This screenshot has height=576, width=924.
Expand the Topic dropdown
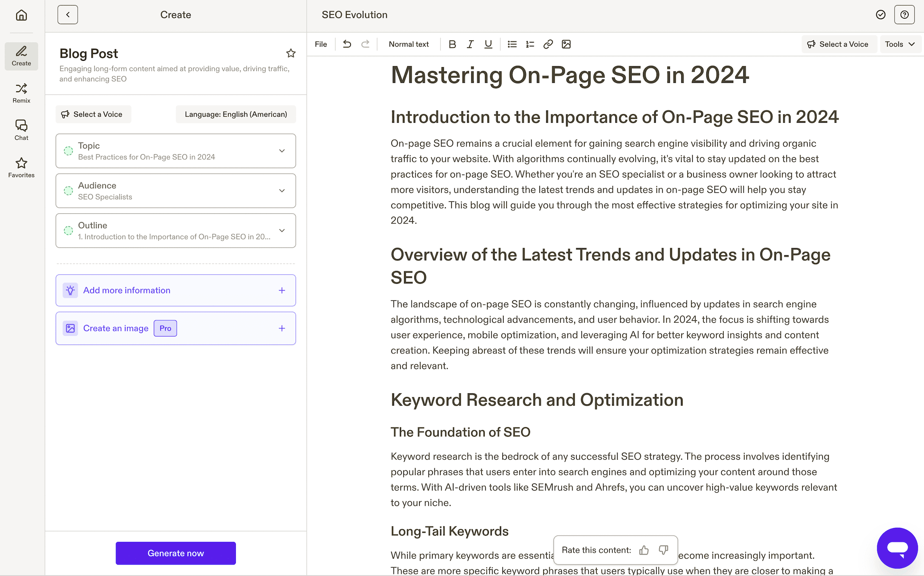click(x=282, y=151)
